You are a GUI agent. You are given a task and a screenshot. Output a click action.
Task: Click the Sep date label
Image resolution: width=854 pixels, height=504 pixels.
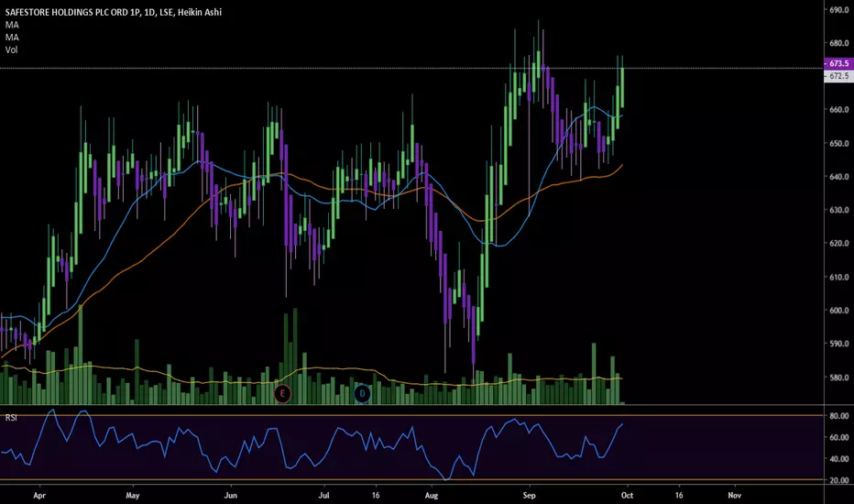[x=529, y=495]
